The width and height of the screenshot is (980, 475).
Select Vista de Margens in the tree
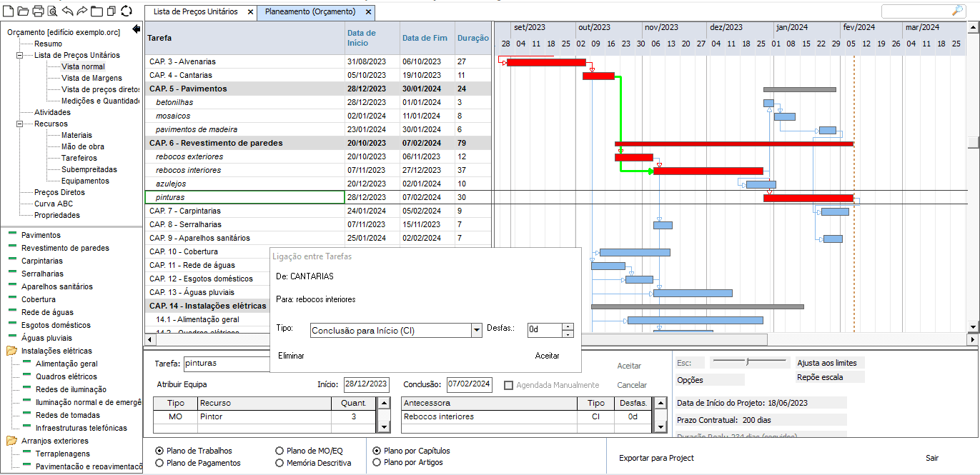point(91,78)
